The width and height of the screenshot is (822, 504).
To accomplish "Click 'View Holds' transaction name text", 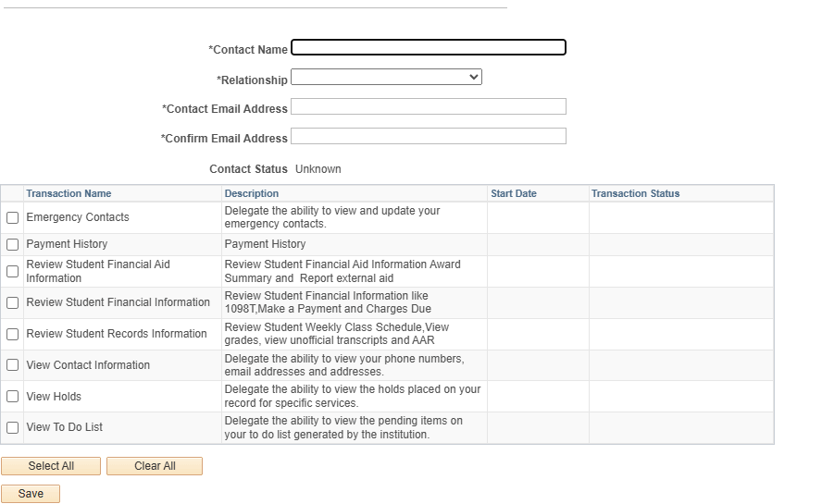I will point(54,397).
